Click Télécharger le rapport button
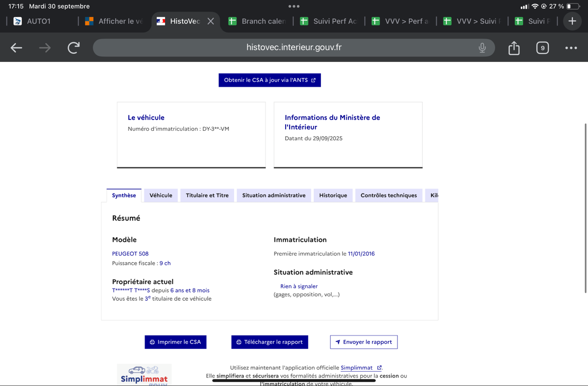The height and width of the screenshot is (386, 588). (x=269, y=342)
